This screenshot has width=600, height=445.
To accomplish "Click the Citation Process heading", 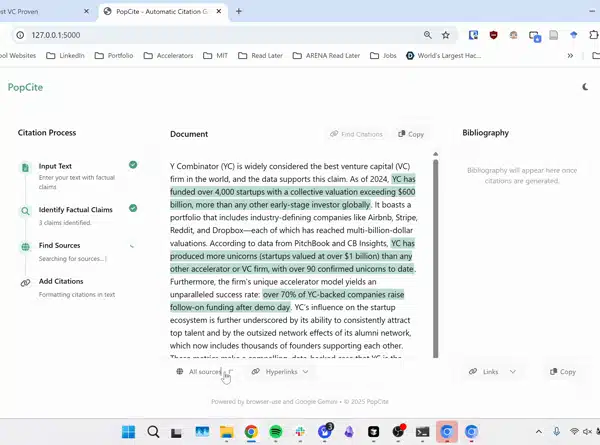I will click(x=47, y=133).
